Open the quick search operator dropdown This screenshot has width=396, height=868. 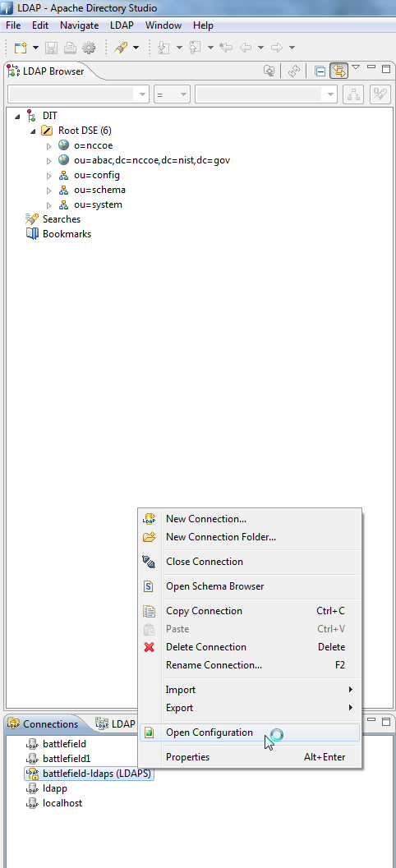pos(173,94)
